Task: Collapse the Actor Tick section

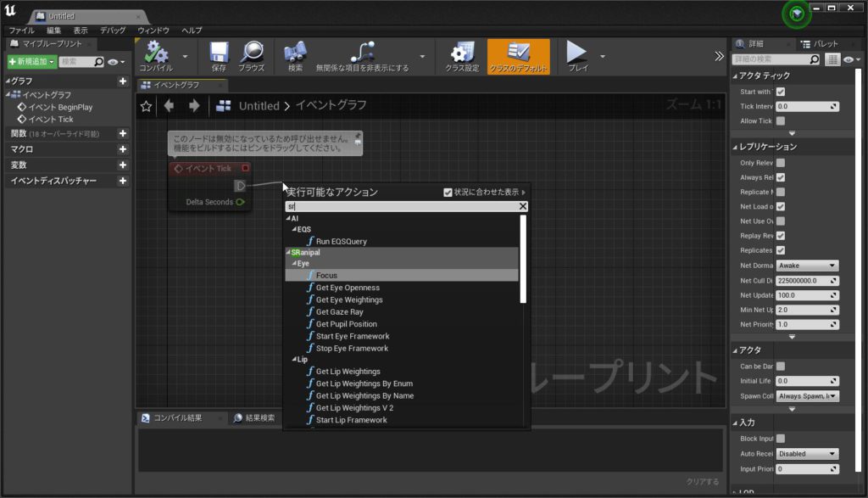Action: 735,76
